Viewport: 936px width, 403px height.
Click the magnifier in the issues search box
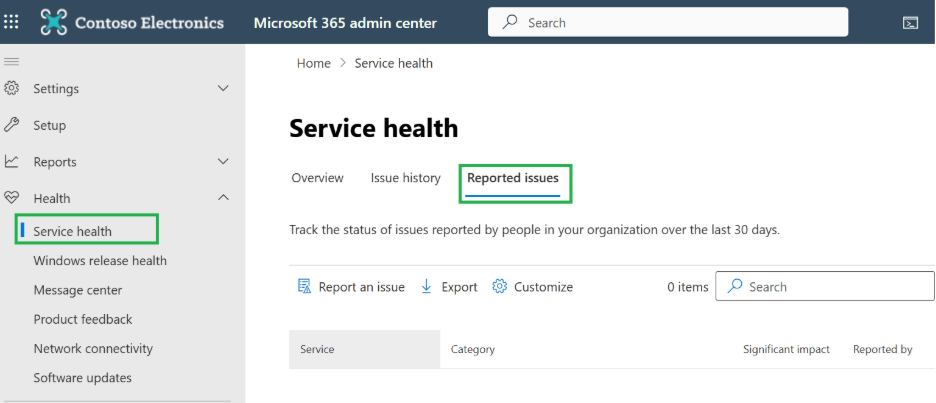735,286
